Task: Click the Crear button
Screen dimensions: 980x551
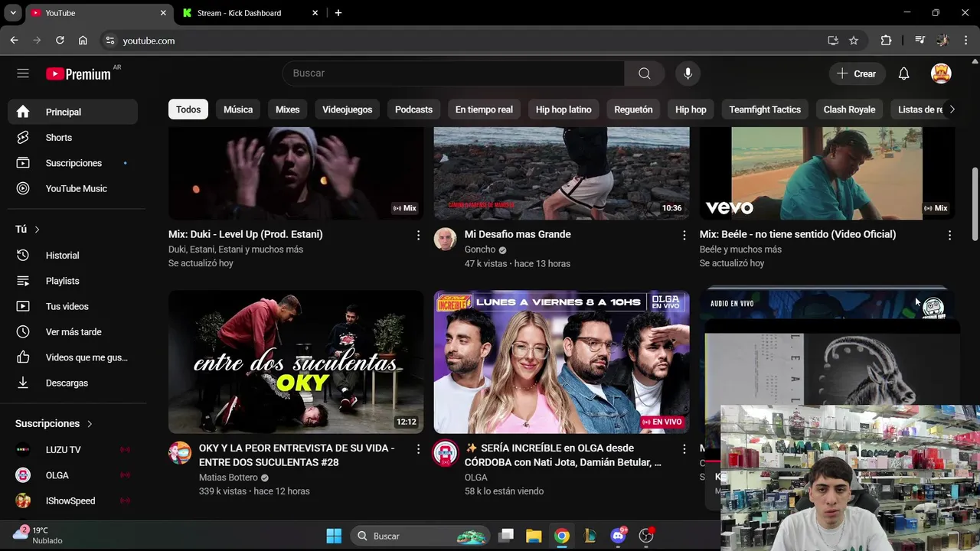Action: click(857, 73)
